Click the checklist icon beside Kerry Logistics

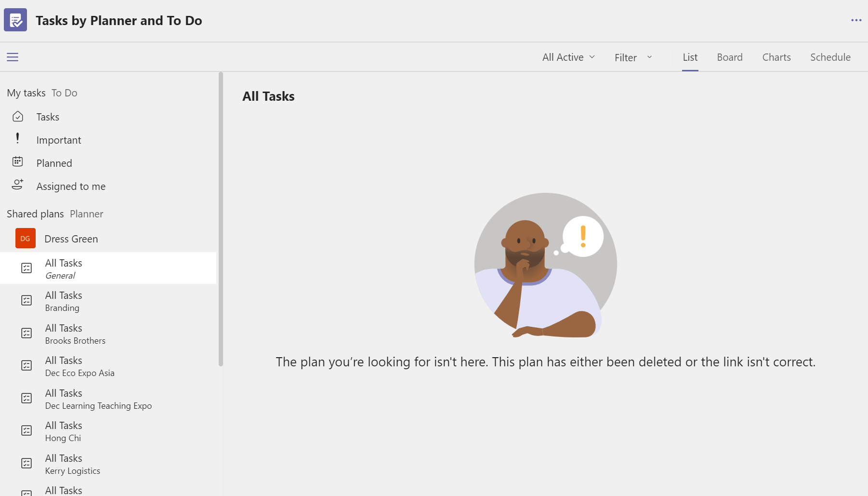(26, 463)
